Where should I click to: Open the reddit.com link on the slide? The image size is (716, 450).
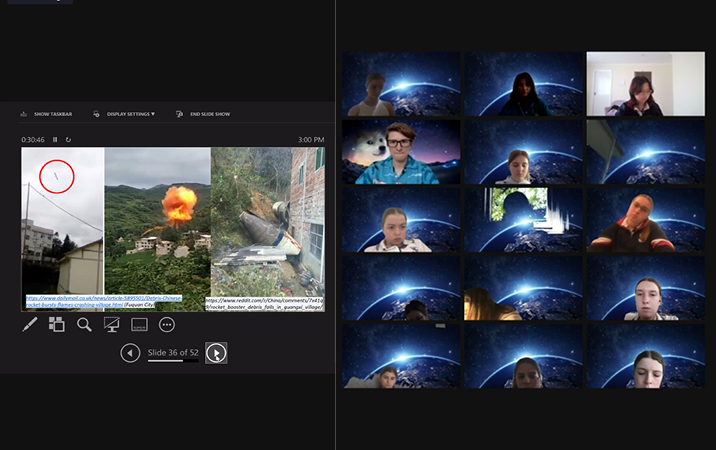264,304
